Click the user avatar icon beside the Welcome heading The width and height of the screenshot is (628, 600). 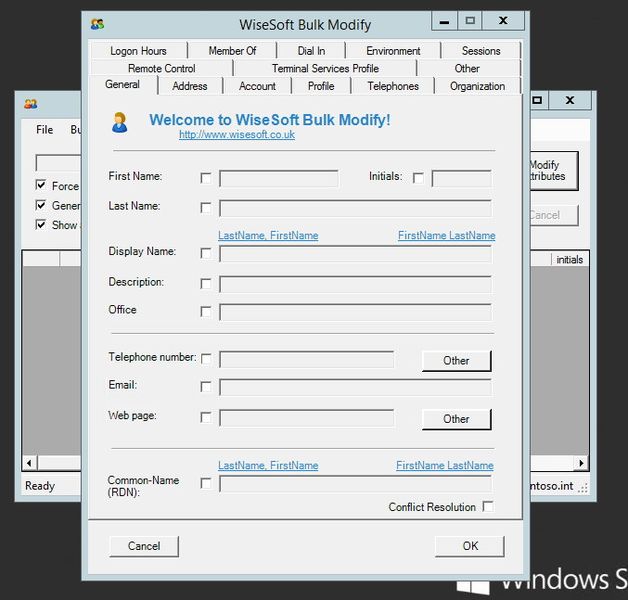[x=119, y=123]
